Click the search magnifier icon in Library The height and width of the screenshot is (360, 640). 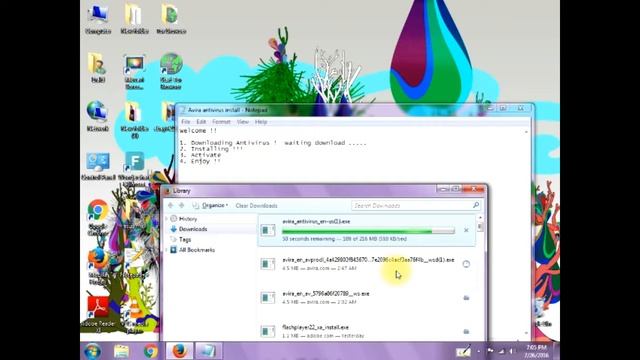[476, 205]
